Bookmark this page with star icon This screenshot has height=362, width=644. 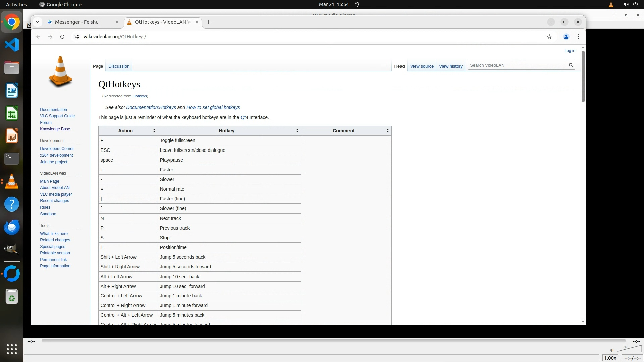point(549,37)
